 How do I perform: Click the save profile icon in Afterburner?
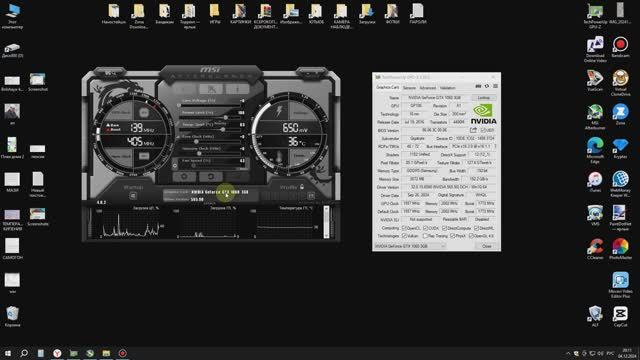(x=311, y=196)
